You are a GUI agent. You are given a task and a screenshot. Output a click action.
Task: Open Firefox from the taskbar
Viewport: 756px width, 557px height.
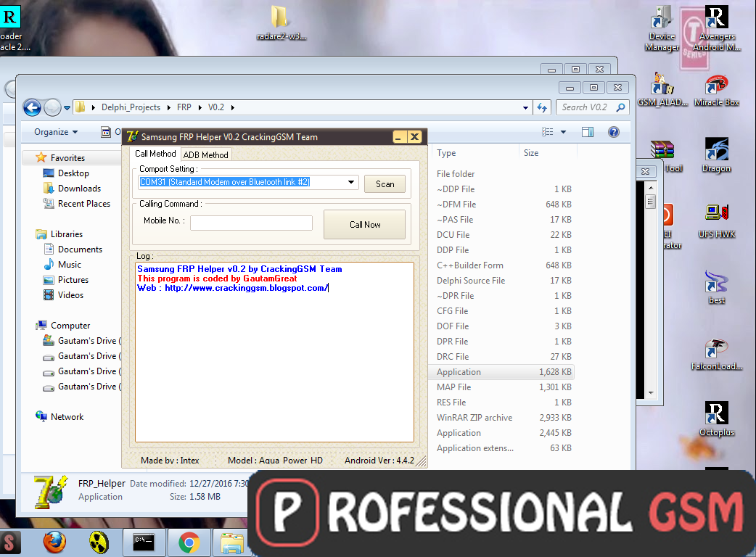54,542
